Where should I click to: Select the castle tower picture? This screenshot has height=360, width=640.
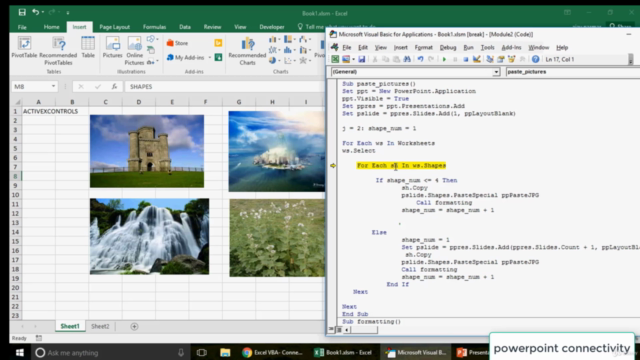pyautogui.click(x=147, y=151)
